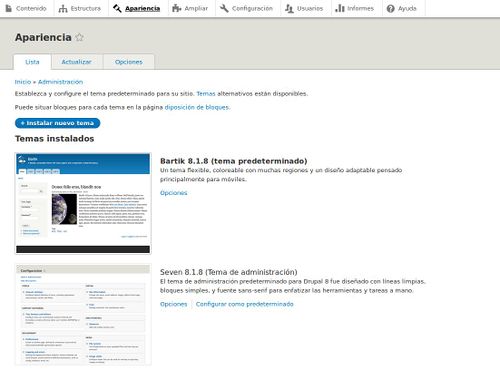Open the disposición de bloques link
500x370 pixels.
click(197, 107)
